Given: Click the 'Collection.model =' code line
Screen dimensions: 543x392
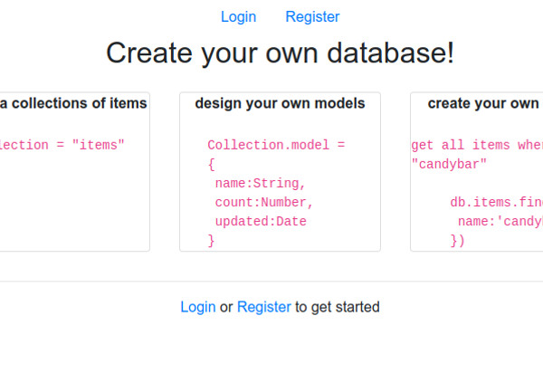Looking at the screenshot, I should 276,145.
